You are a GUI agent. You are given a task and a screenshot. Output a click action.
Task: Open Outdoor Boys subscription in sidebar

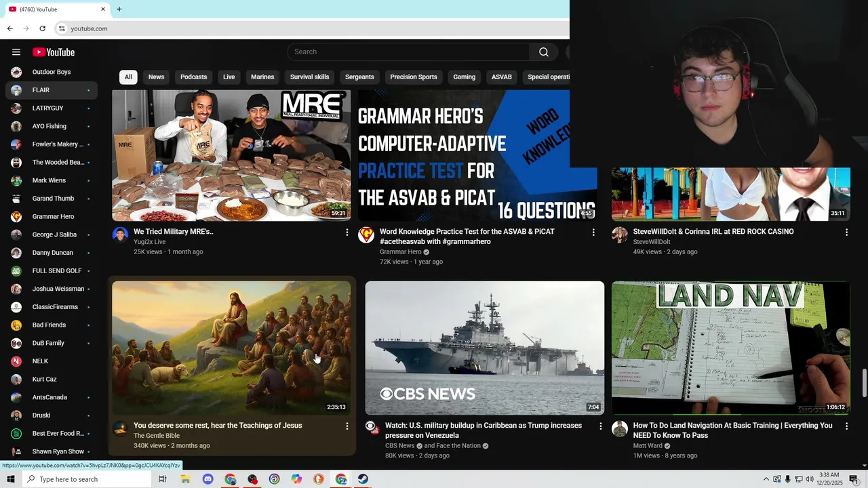[52, 72]
